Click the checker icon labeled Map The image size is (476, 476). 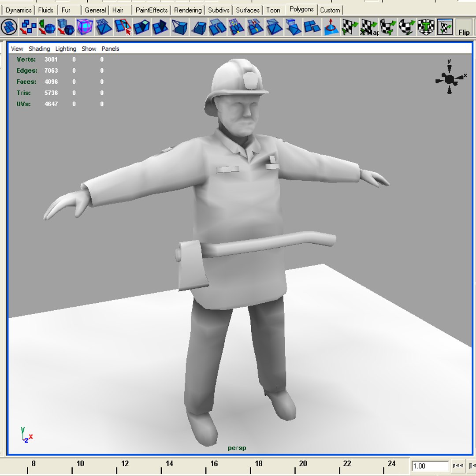tap(369, 27)
